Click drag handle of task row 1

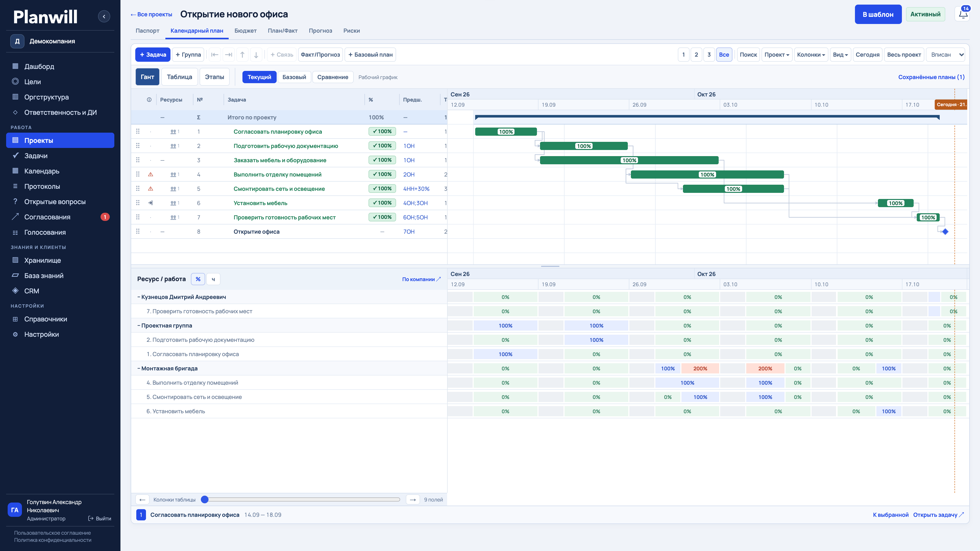138,132
